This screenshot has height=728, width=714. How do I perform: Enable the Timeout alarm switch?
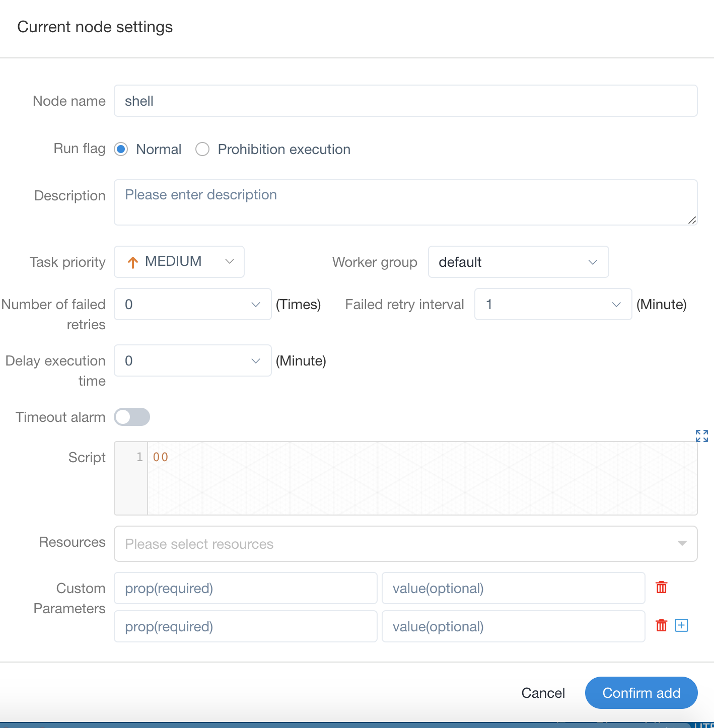coord(132,417)
